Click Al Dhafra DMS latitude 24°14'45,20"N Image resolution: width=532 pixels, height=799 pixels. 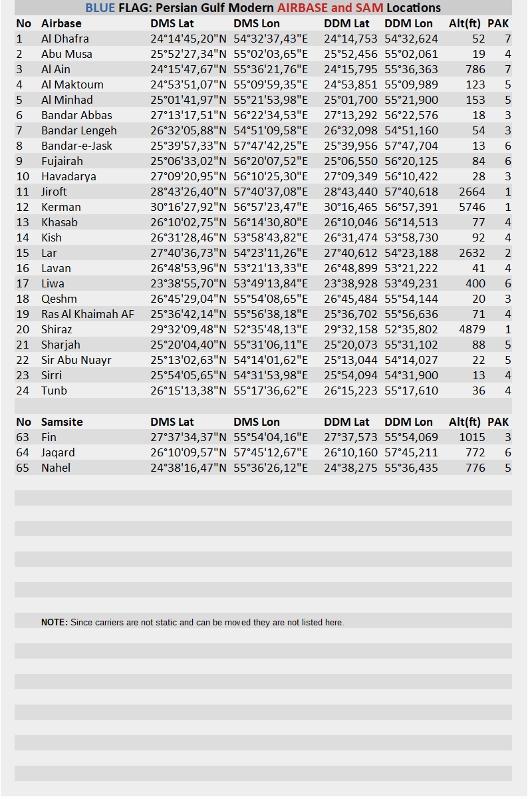(x=188, y=39)
